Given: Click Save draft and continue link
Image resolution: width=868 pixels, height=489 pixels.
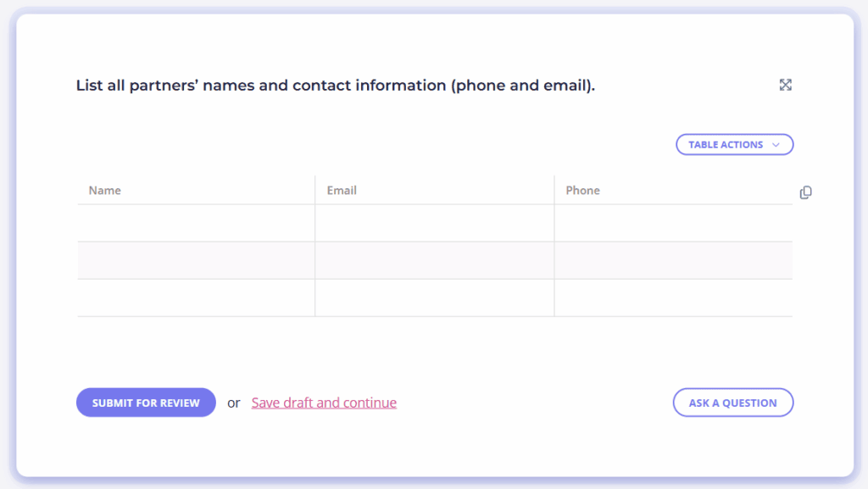Looking at the screenshot, I should click(324, 403).
